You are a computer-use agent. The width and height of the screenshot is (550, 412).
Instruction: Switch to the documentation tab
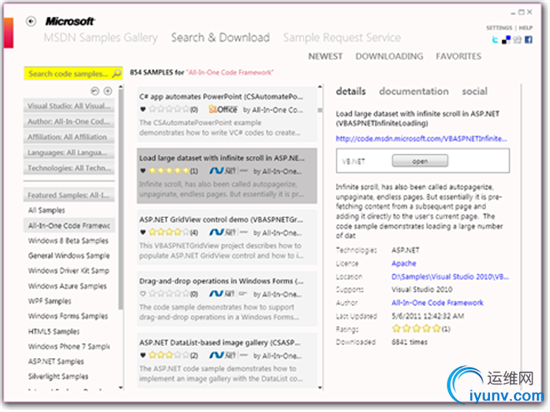[x=414, y=91]
